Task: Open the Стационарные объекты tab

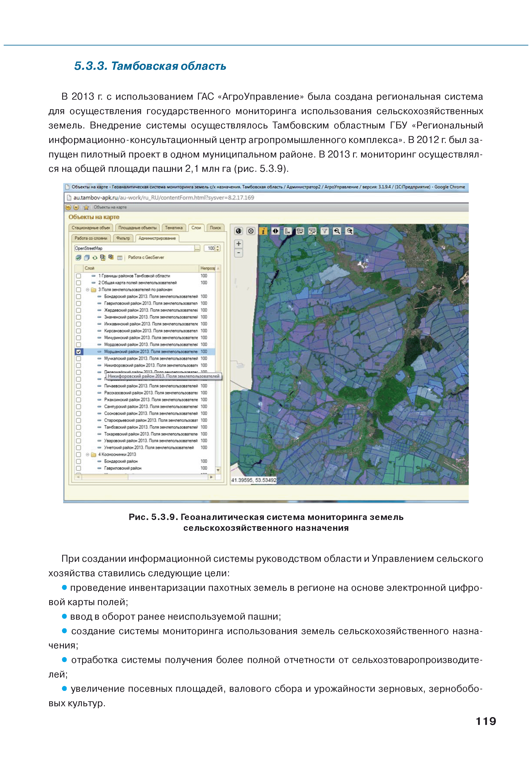Action: 91,228
